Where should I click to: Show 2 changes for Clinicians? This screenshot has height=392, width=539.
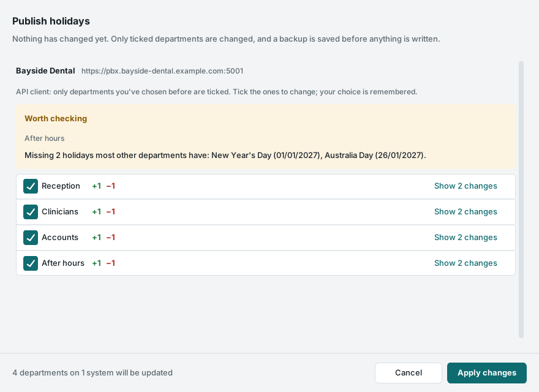click(x=466, y=212)
